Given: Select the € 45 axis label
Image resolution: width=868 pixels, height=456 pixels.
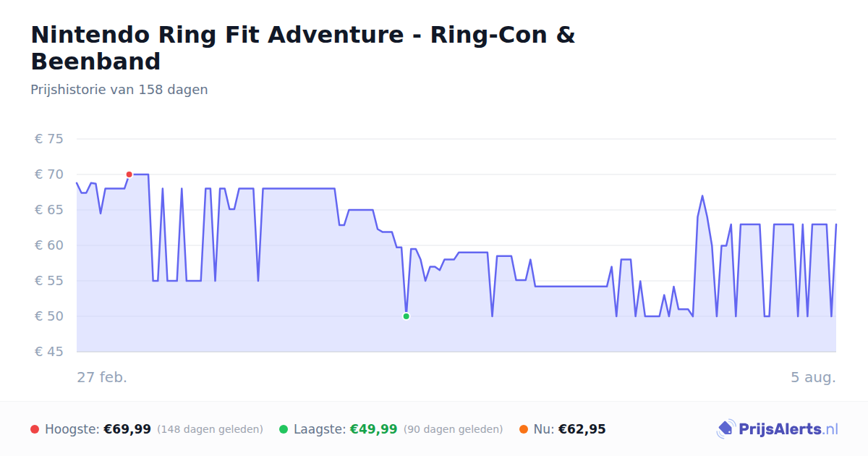Looking at the screenshot, I should tap(49, 352).
